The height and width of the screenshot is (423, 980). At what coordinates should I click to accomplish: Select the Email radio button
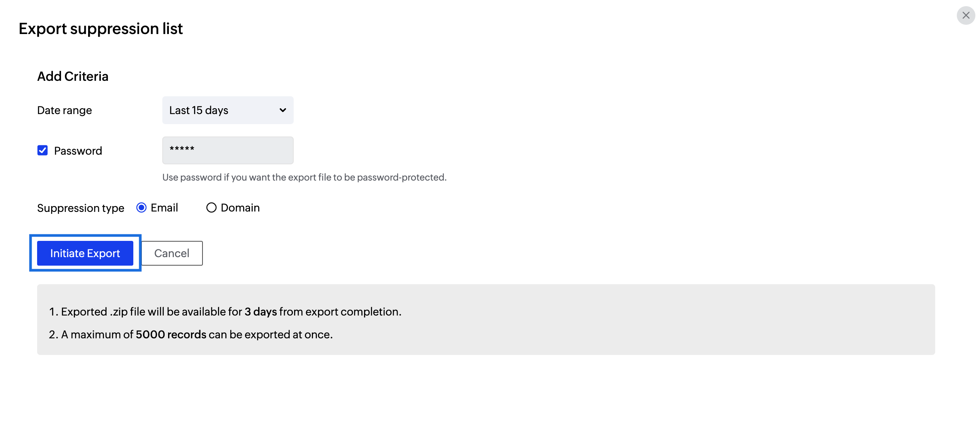point(141,208)
